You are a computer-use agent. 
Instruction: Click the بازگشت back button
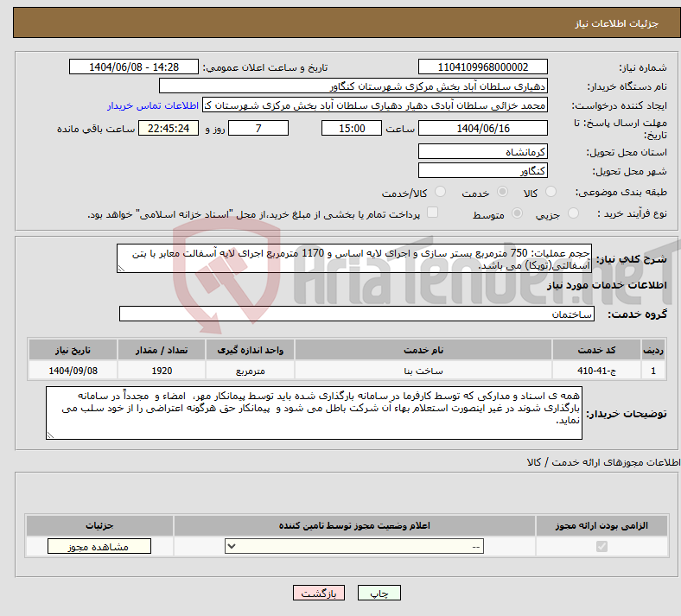point(319,593)
